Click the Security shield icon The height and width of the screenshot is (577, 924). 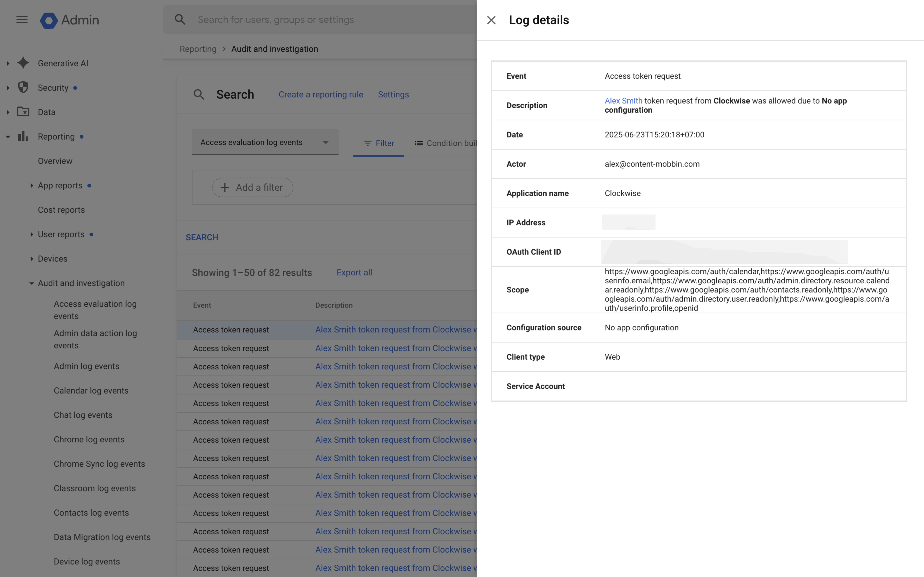pyautogui.click(x=23, y=87)
